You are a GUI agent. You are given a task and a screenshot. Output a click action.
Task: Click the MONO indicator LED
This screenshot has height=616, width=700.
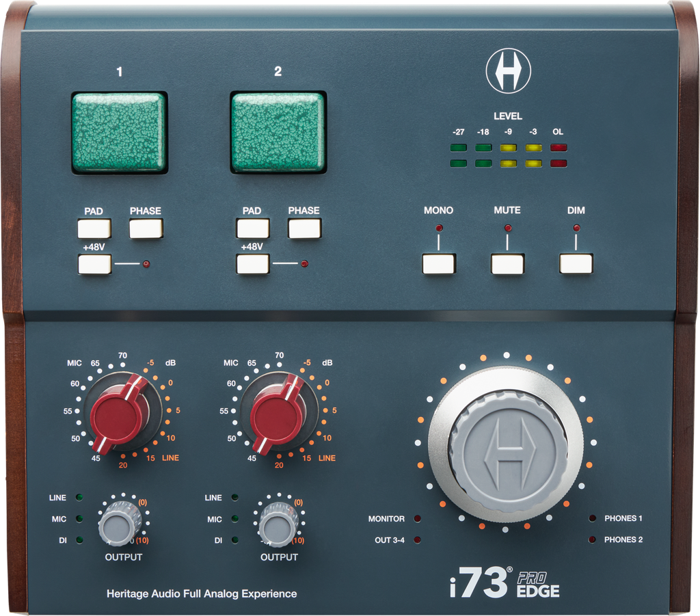click(439, 228)
